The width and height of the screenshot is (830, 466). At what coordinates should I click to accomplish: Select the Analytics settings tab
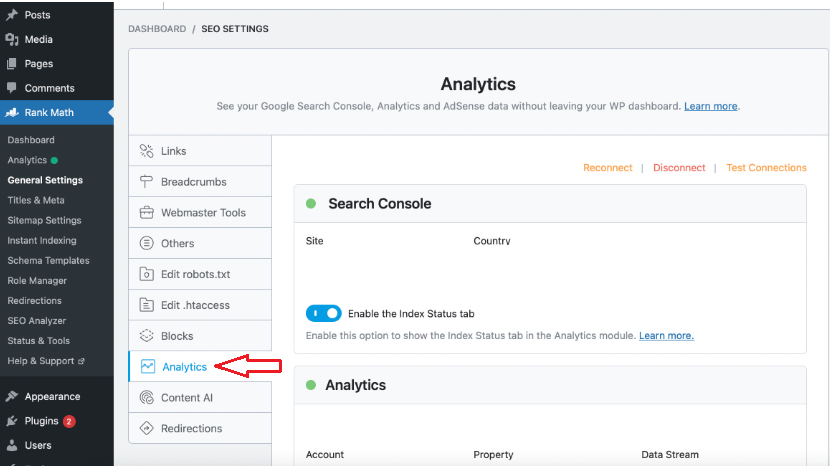click(x=200, y=366)
